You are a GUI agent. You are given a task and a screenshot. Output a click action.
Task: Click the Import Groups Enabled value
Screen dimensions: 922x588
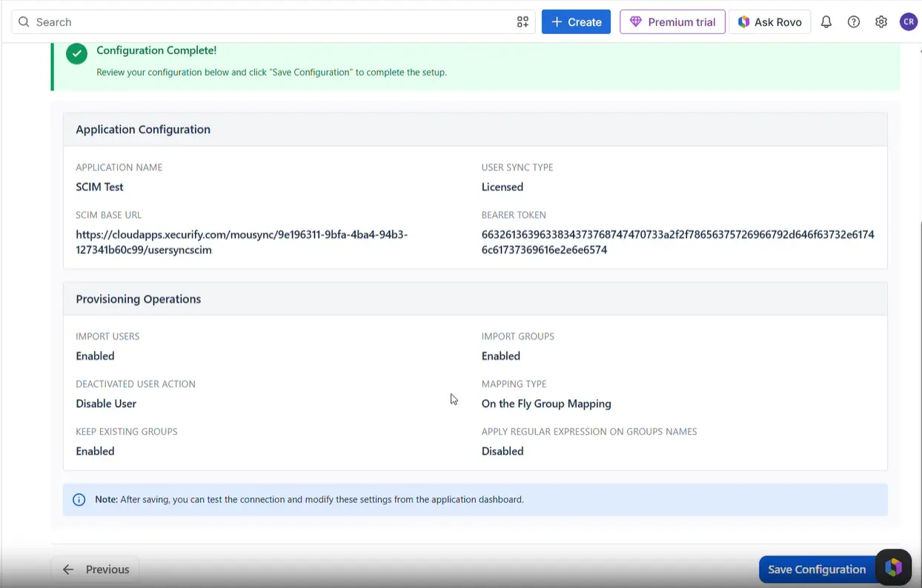pos(501,356)
